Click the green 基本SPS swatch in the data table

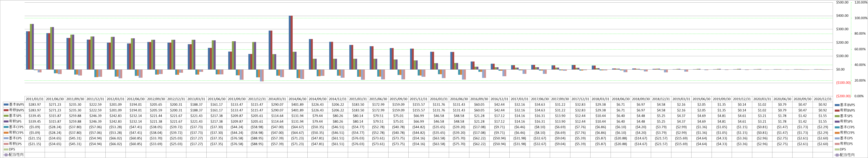pos(6,116)
